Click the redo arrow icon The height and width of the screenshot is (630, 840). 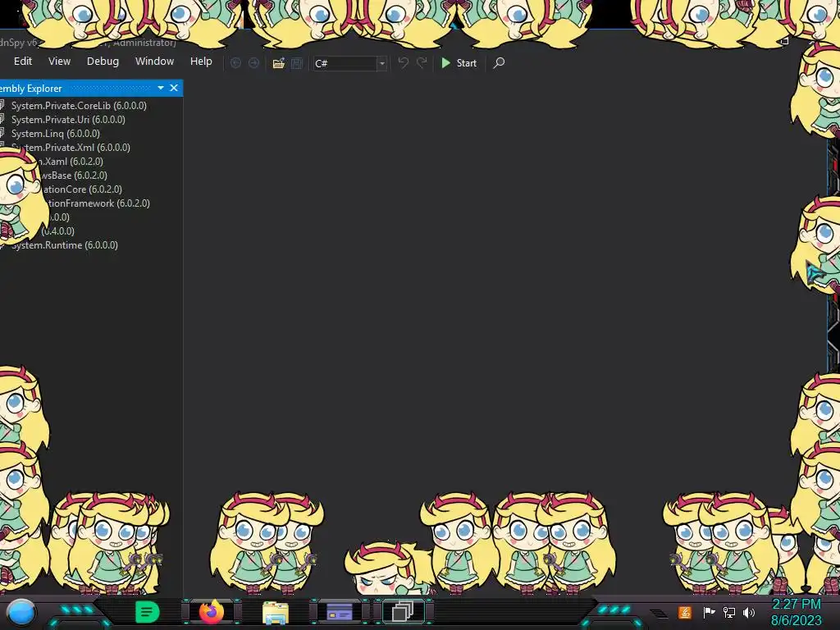tap(422, 63)
